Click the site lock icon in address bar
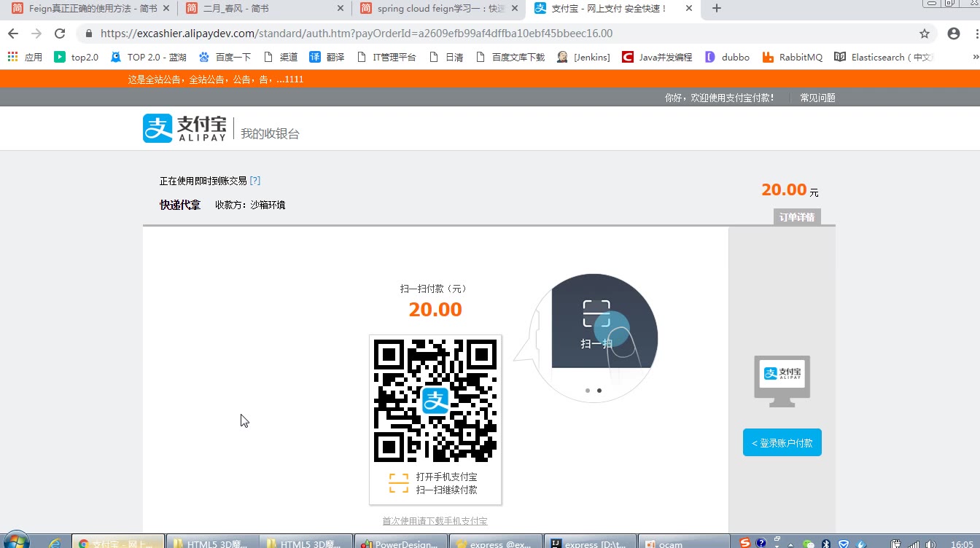 pyautogui.click(x=89, y=34)
